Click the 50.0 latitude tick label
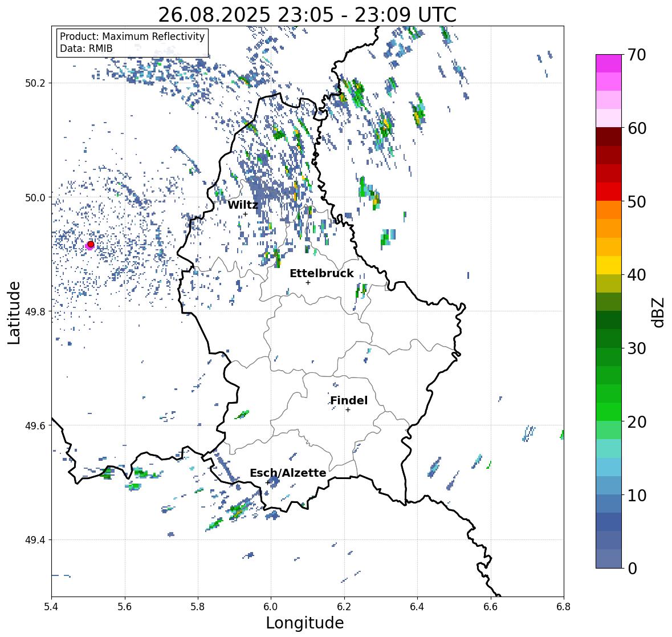 (x=35, y=198)
